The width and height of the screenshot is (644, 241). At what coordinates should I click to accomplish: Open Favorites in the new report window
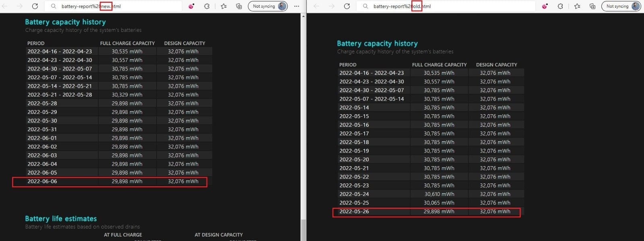pos(224,6)
